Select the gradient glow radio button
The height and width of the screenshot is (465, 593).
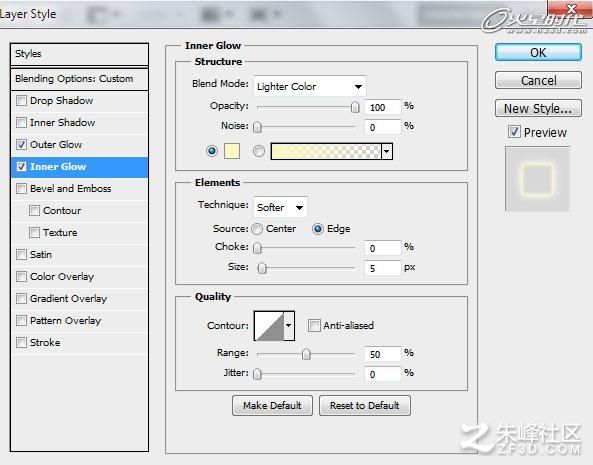259,151
